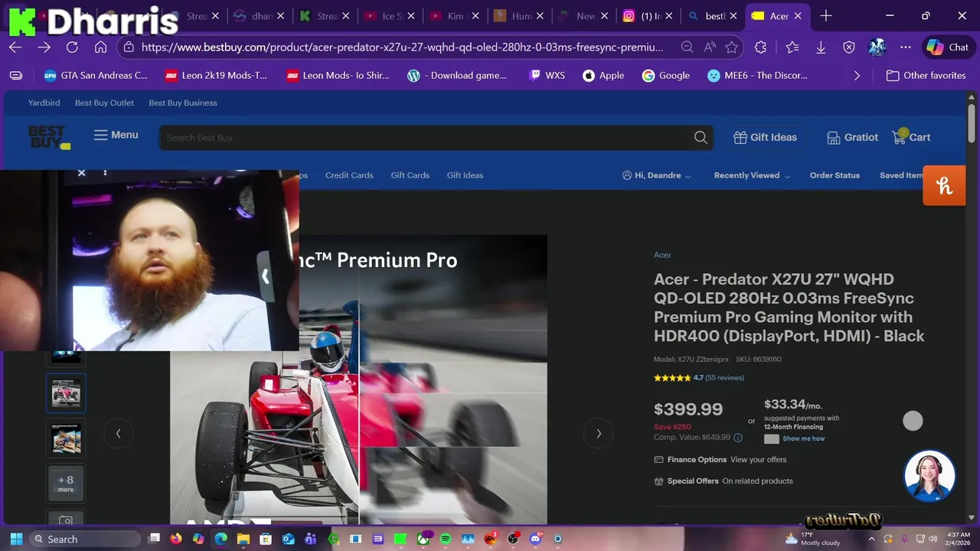The height and width of the screenshot is (551, 980).
Task: Open MEE6 Discord bookmark
Action: pyautogui.click(x=758, y=76)
